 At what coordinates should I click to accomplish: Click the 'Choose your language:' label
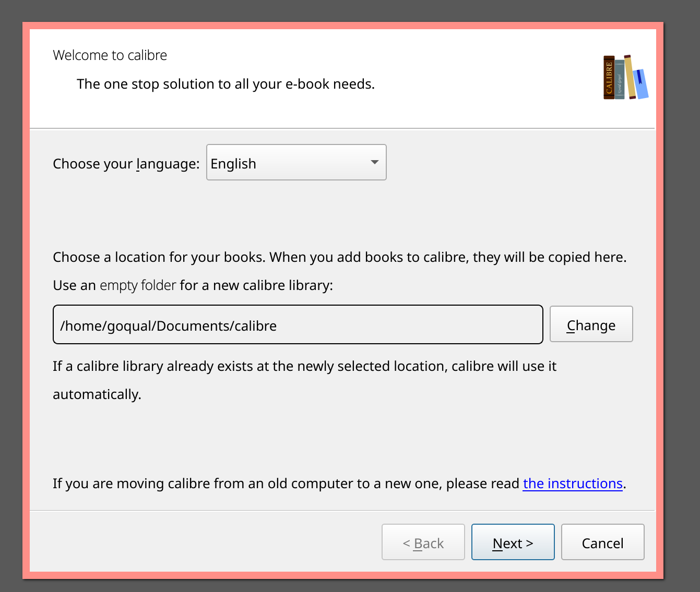tap(126, 164)
